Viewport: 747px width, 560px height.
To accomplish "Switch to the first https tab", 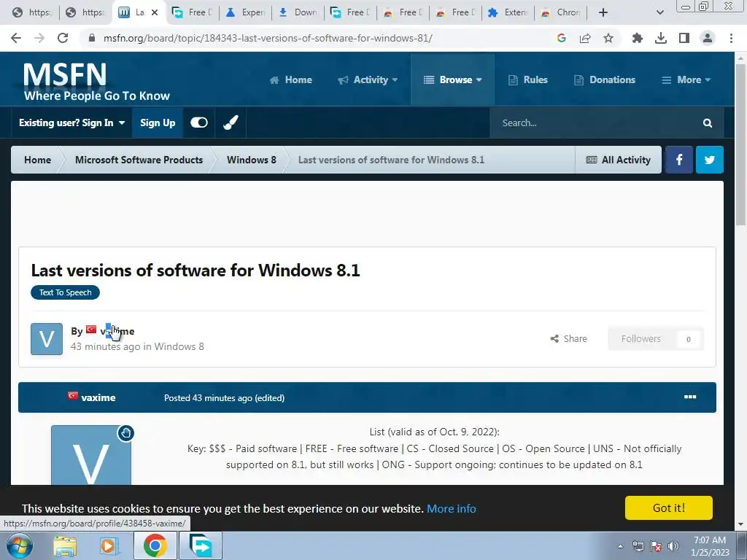I will [x=31, y=12].
